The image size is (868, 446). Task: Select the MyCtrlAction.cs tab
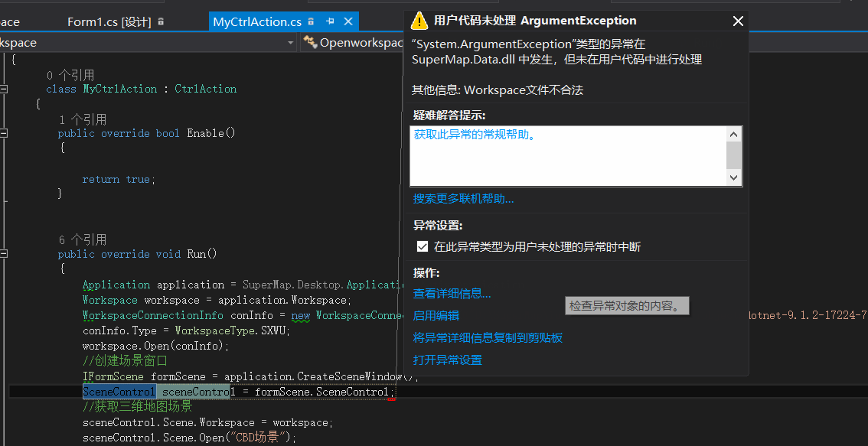tap(256, 22)
